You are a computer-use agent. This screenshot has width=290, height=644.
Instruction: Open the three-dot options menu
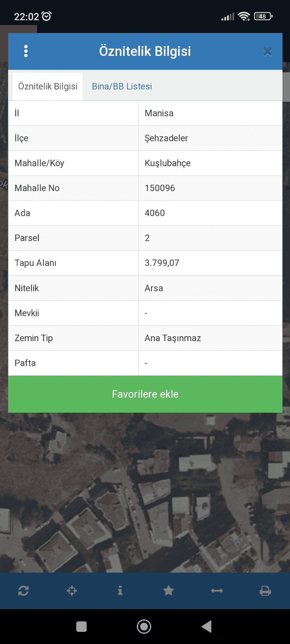pos(26,51)
